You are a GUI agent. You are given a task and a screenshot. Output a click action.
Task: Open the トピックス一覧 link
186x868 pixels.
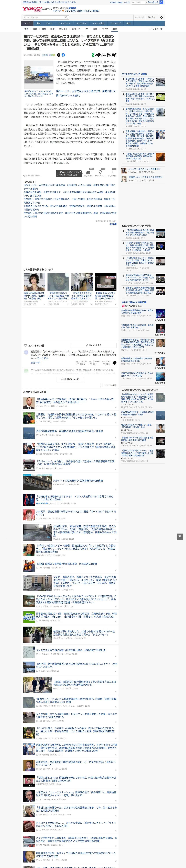pyautogui.click(x=155, y=29)
